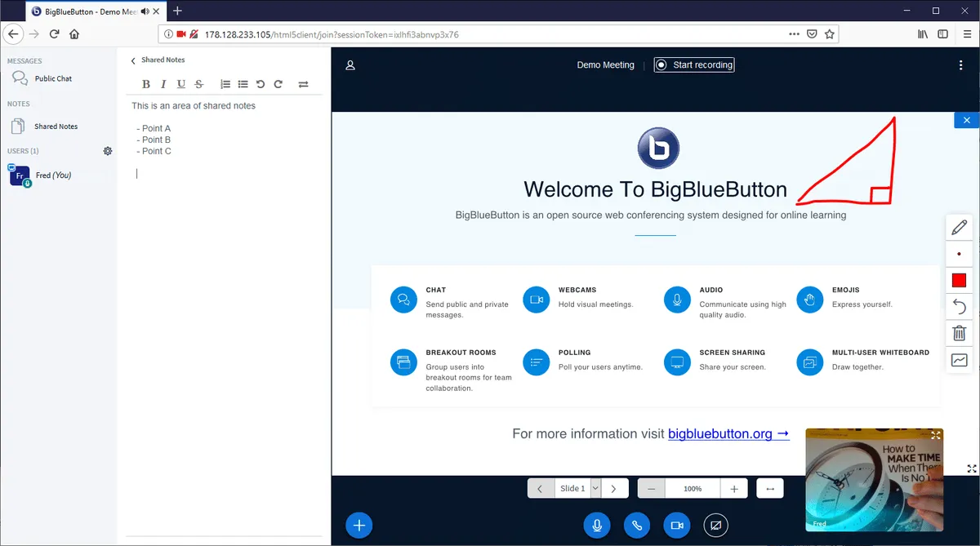Turn on multi-user whiteboard mode
Screen dimensions: 980x546
959,360
